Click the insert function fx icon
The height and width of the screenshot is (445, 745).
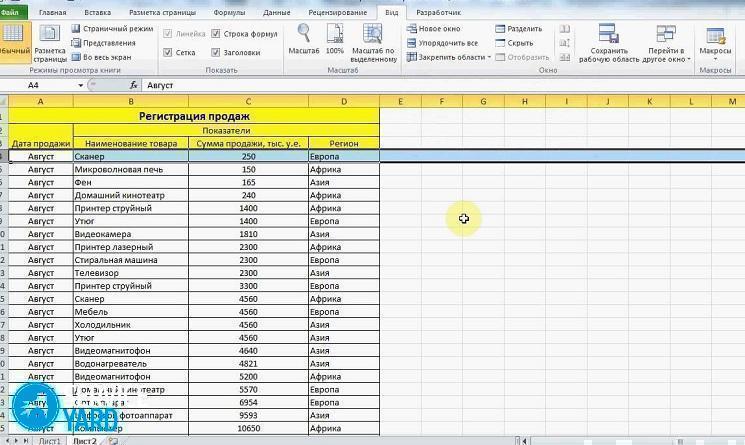tap(136, 86)
